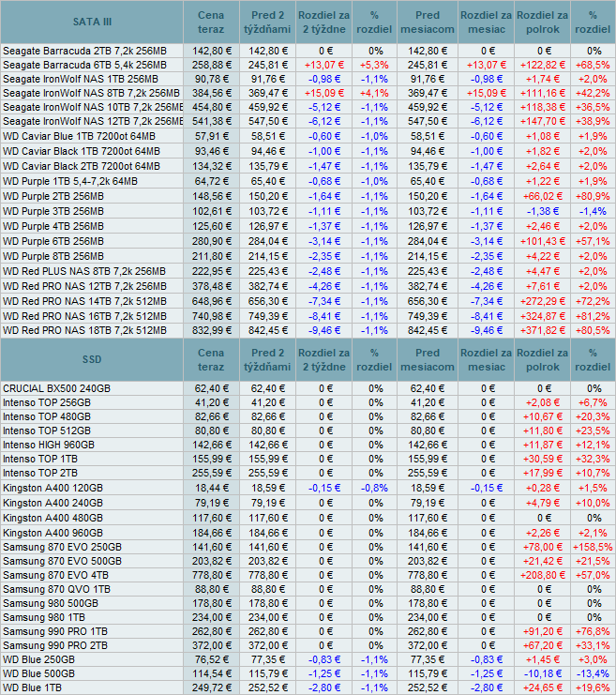Screen dimensions: 616x695
Task: Click Samsung 990 PRO 2TB
Action: [55, 646]
